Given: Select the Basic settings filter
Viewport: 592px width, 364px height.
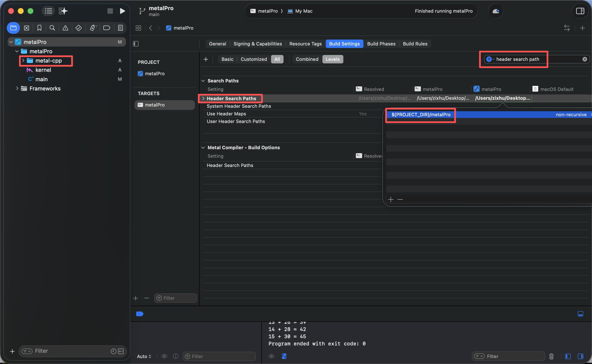Looking at the screenshot, I should point(227,59).
